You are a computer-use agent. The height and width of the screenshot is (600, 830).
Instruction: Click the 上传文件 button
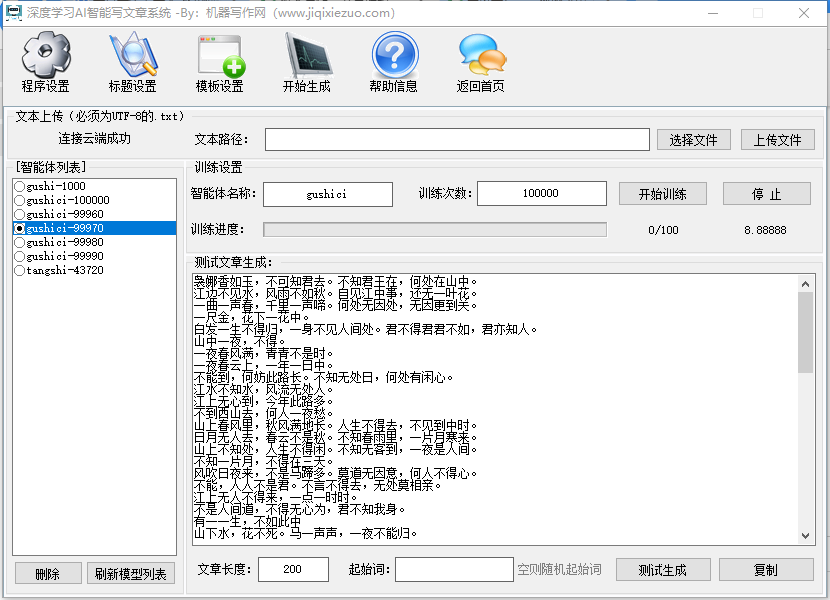click(x=777, y=140)
